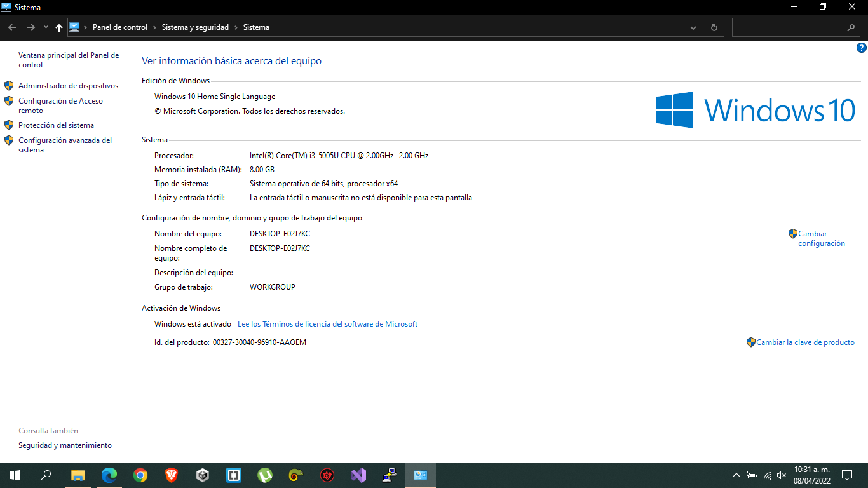Open the blue Help question mark

pyautogui.click(x=862, y=48)
